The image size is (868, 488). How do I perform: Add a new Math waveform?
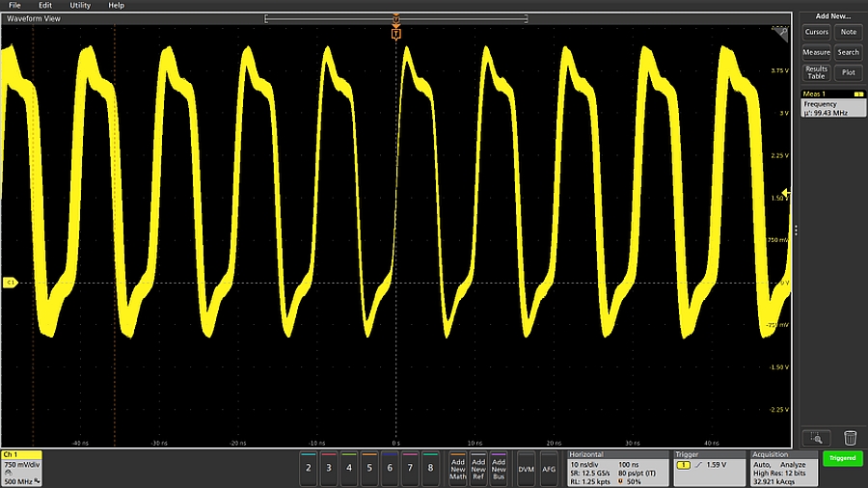(x=458, y=467)
